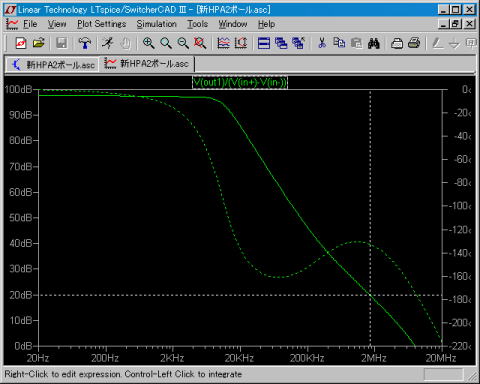Click the plot document icon in the menu bar
The width and height of the screenshot is (480, 384).
tap(12, 24)
